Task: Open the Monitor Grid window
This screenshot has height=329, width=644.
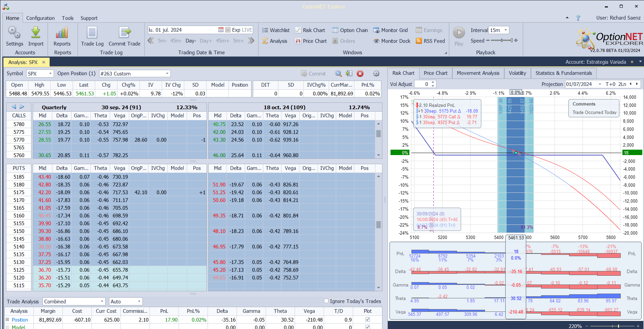Action: 391,30
